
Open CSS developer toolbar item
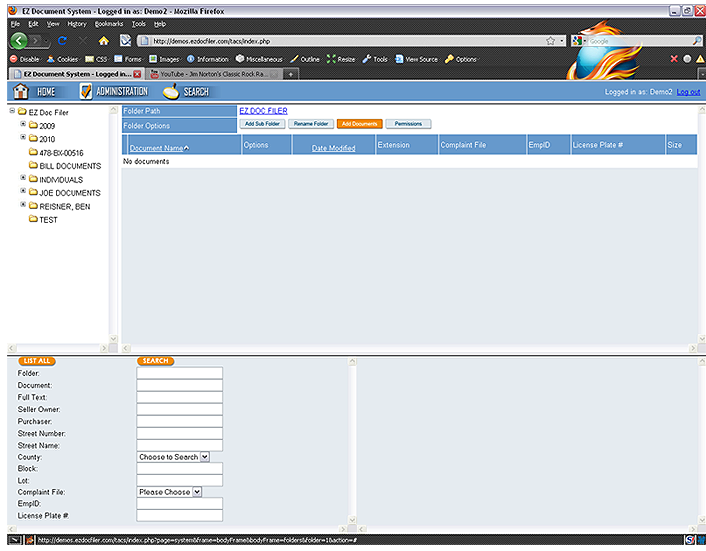97,59
